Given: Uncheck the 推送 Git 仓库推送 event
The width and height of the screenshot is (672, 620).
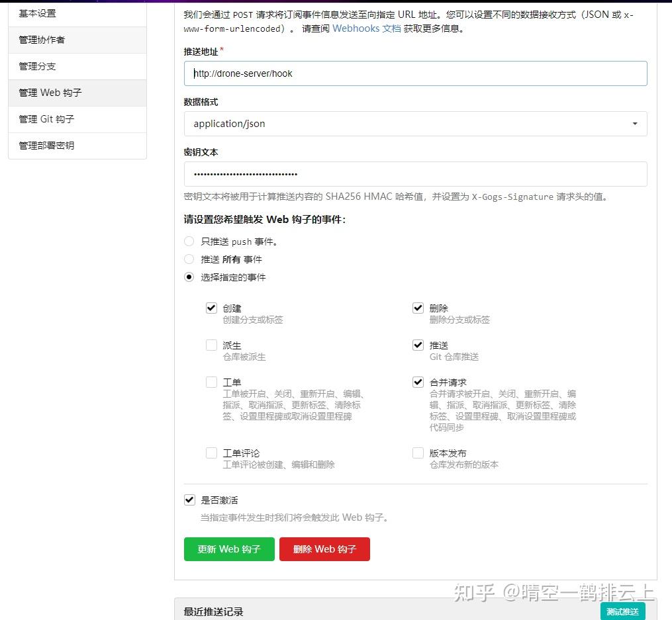Looking at the screenshot, I should click(x=418, y=345).
